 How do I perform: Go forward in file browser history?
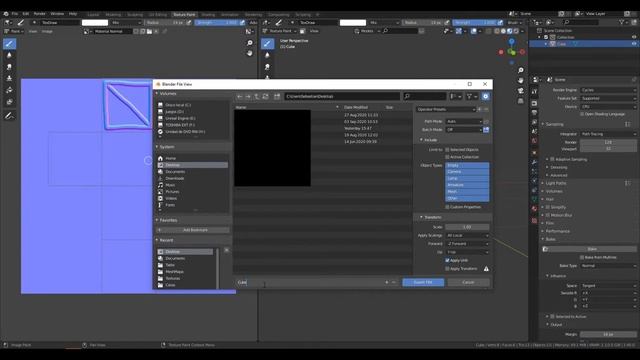point(248,96)
